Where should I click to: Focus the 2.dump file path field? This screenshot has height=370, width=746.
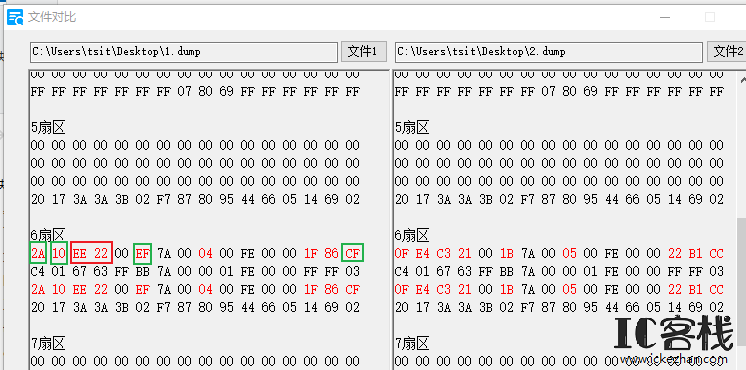[549, 52]
